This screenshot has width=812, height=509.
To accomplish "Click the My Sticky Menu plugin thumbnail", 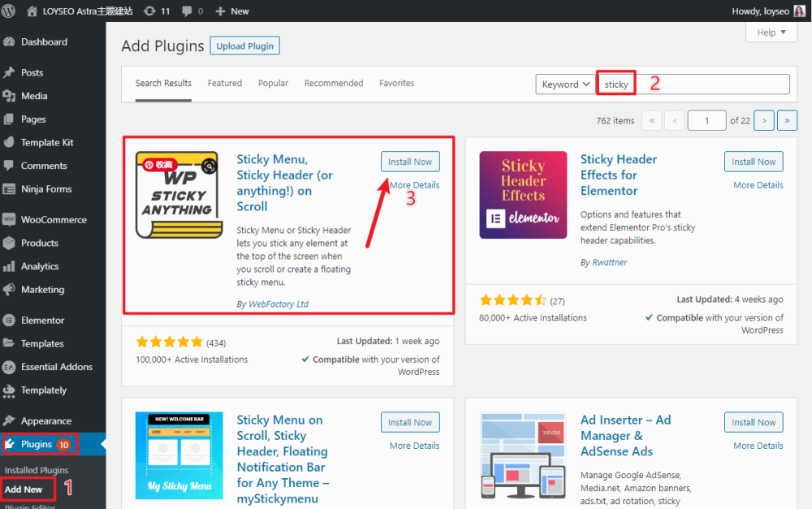I will pyautogui.click(x=179, y=455).
